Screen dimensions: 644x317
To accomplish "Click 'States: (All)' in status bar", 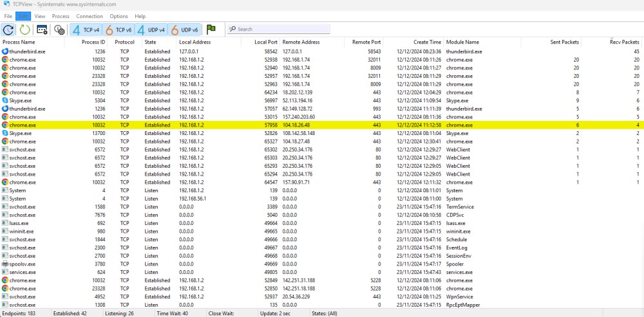I will (x=325, y=313).
